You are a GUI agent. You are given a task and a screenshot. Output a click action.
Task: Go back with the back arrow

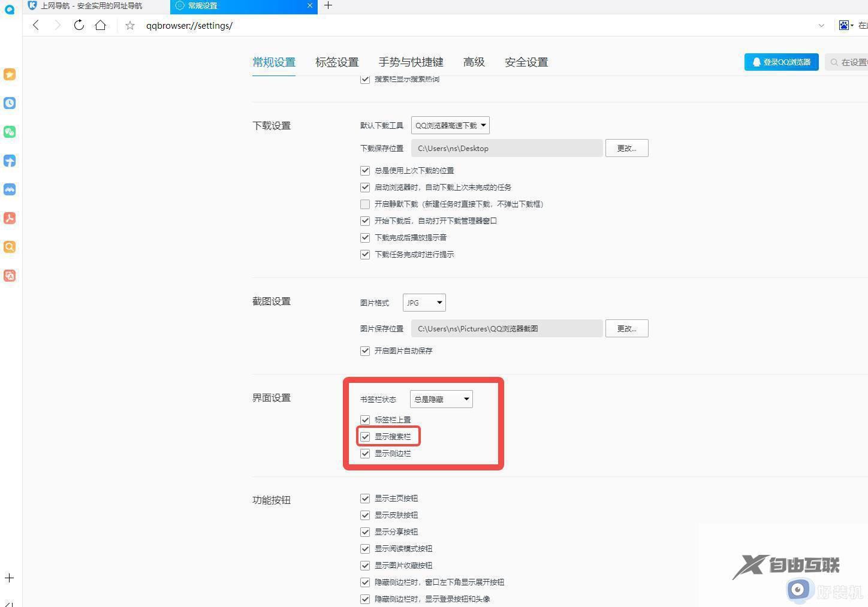(x=36, y=25)
